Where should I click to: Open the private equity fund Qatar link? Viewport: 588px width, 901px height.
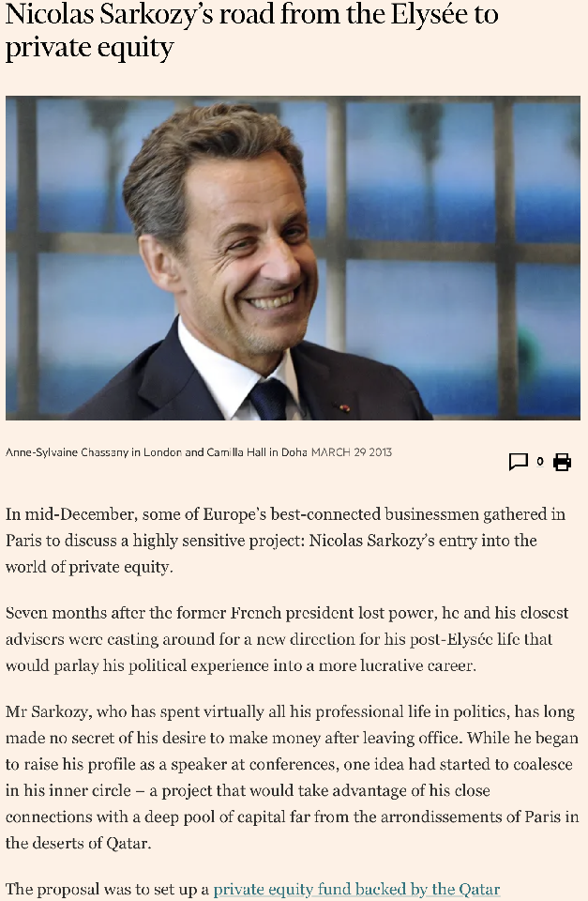[356, 889]
